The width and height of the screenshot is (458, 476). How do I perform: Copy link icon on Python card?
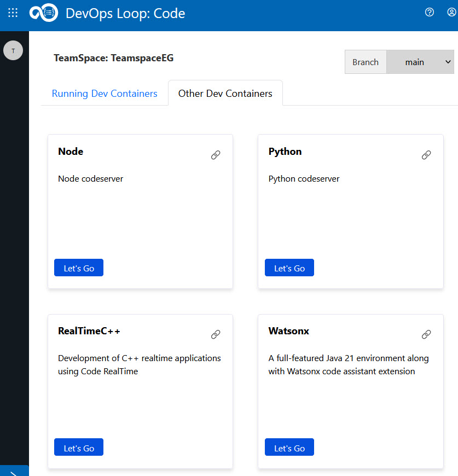point(426,155)
